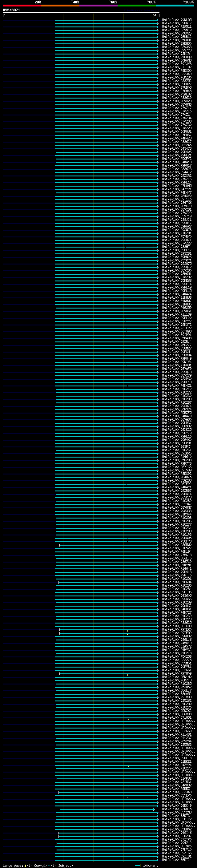Click label UniRef100_A6MZU0
Viewport: 197px width, 868px height.
[176, 78]
